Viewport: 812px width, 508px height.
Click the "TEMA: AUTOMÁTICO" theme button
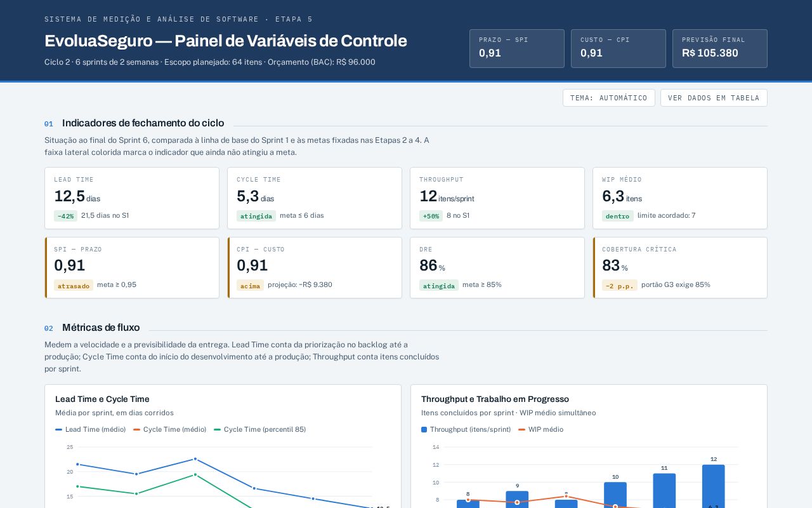click(608, 98)
